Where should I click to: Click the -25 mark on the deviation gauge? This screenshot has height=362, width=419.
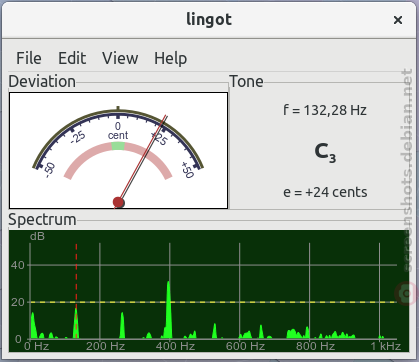tap(78, 137)
